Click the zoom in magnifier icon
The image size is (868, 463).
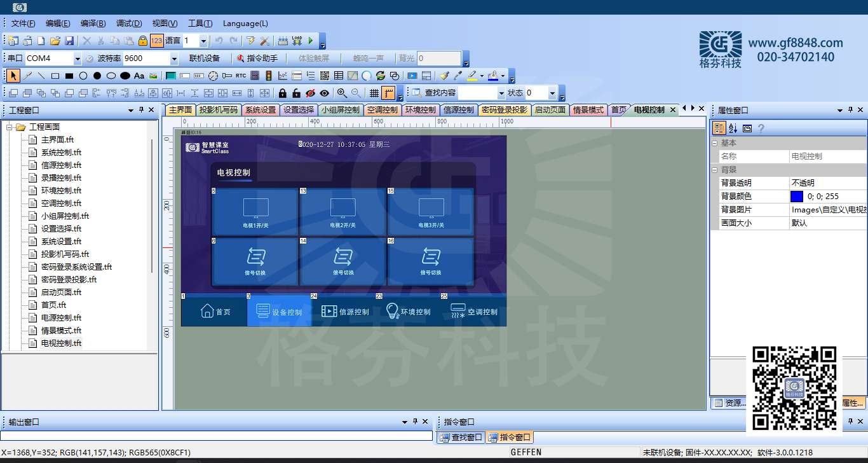[342, 93]
